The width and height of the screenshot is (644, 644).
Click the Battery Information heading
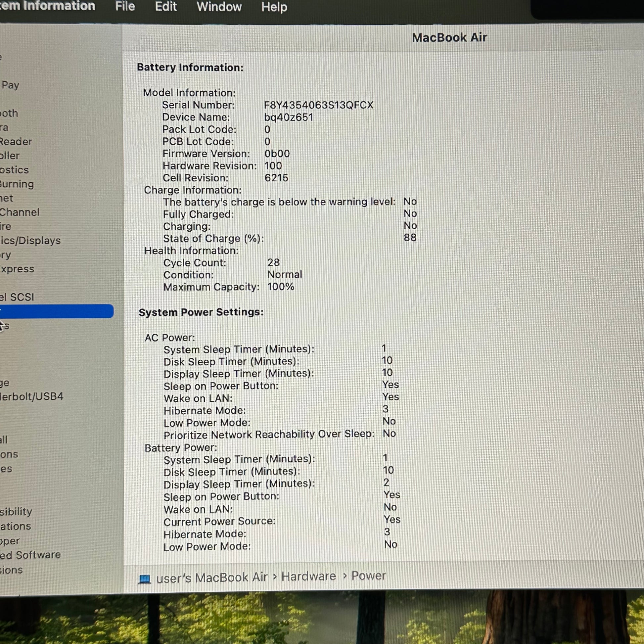pos(190,67)
